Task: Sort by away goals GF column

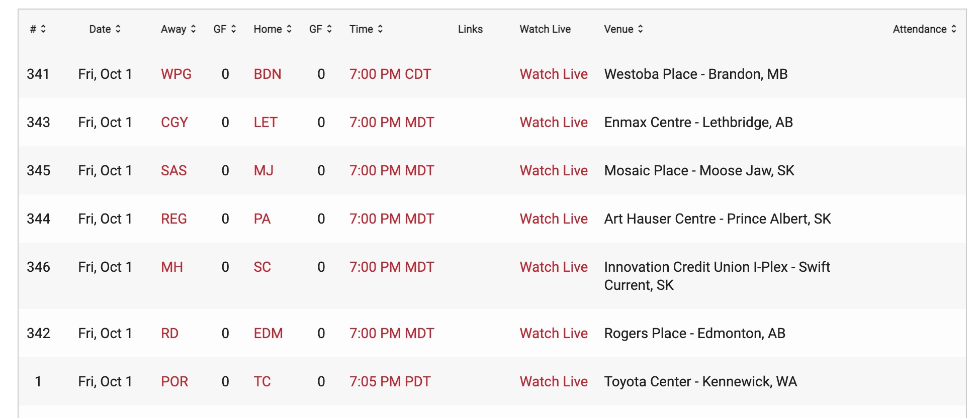Action: pos(225,29)
